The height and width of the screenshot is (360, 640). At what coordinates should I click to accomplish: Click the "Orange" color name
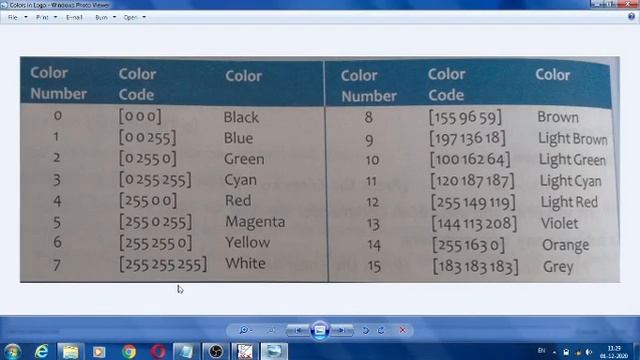(x=566, y=245)
